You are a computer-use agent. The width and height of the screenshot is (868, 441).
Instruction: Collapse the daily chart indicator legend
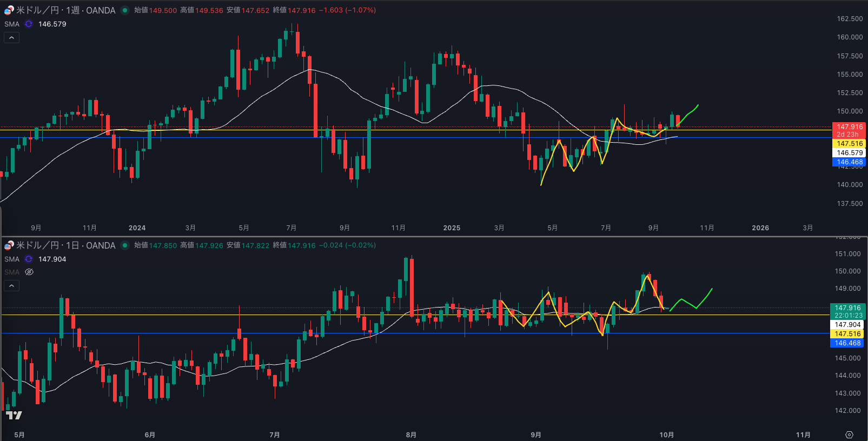pos(11,285)
